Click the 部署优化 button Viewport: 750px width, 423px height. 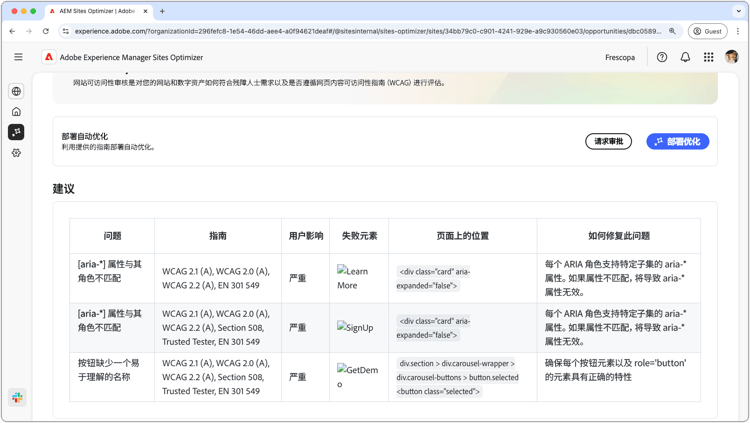[x=678, y=141]
